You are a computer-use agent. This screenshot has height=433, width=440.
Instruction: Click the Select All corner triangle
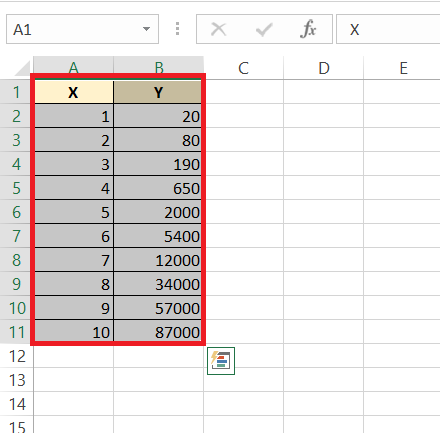coord(23,68)
